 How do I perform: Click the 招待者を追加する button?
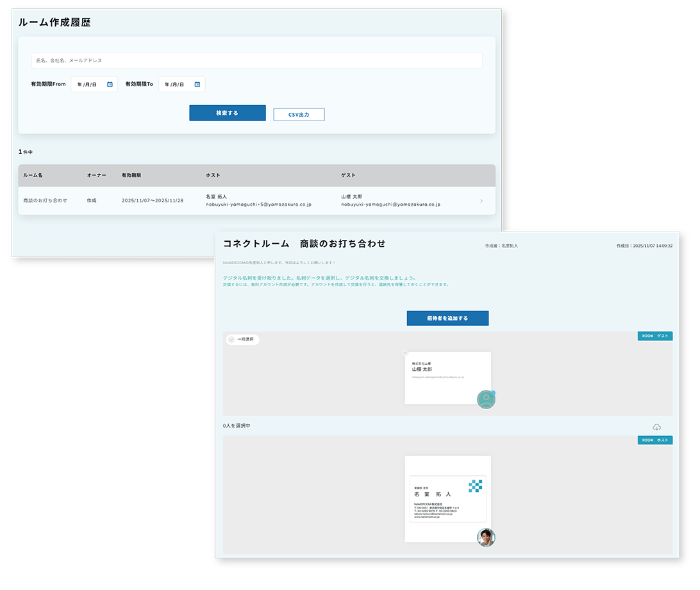coord(447,318)
